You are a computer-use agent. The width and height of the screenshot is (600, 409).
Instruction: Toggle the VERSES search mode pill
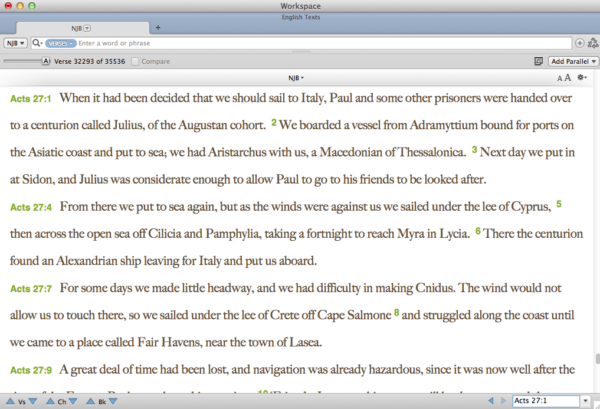pos(61,43)
